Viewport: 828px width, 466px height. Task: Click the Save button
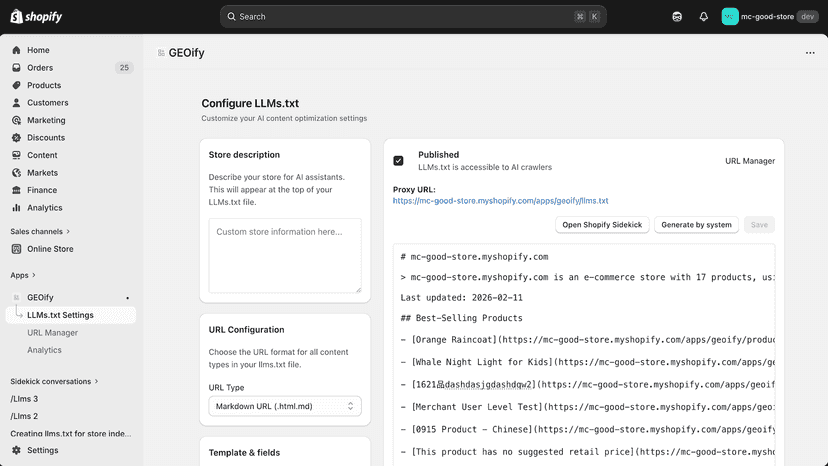tap(759, 225)
